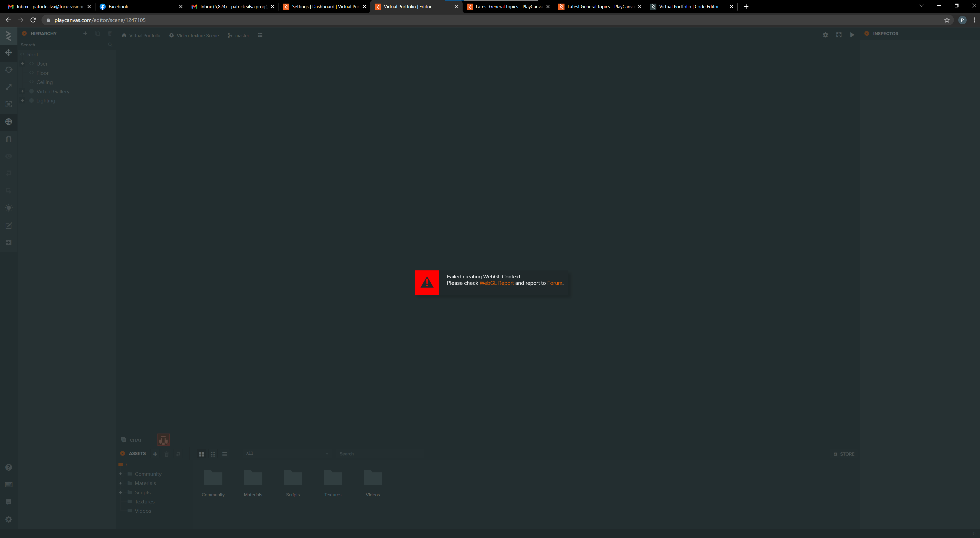Toggle snap with magnet icon
Viewport: 980px width, 538px height.
[9, 139]
